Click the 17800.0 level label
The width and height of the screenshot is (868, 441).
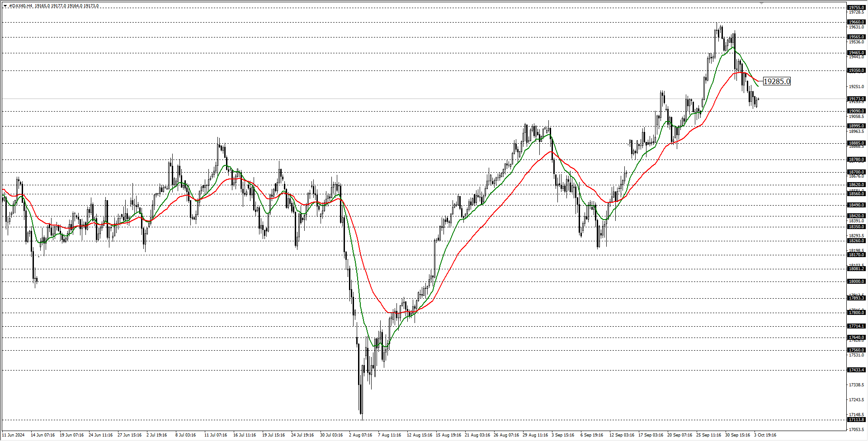(856, 313)
